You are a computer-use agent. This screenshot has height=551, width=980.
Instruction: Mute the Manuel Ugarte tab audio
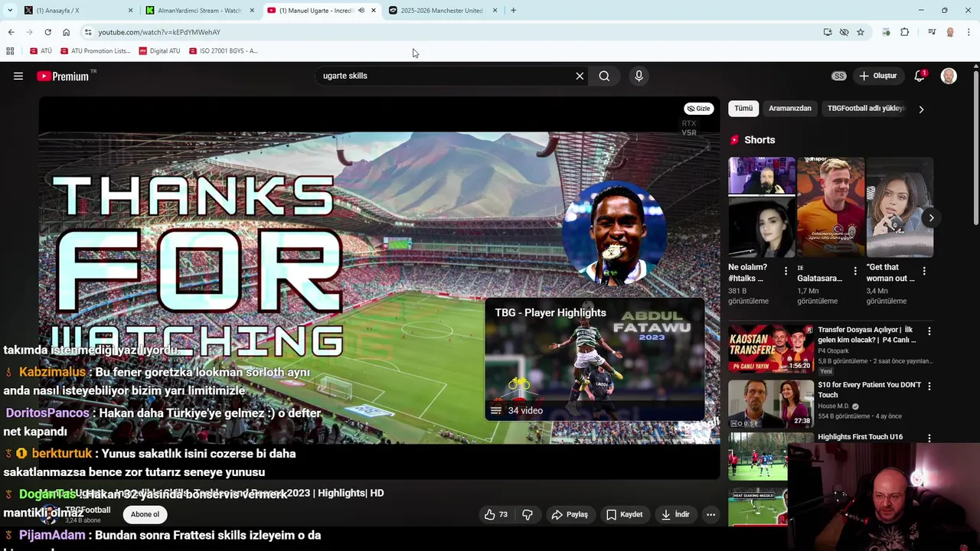pos(361,11)
